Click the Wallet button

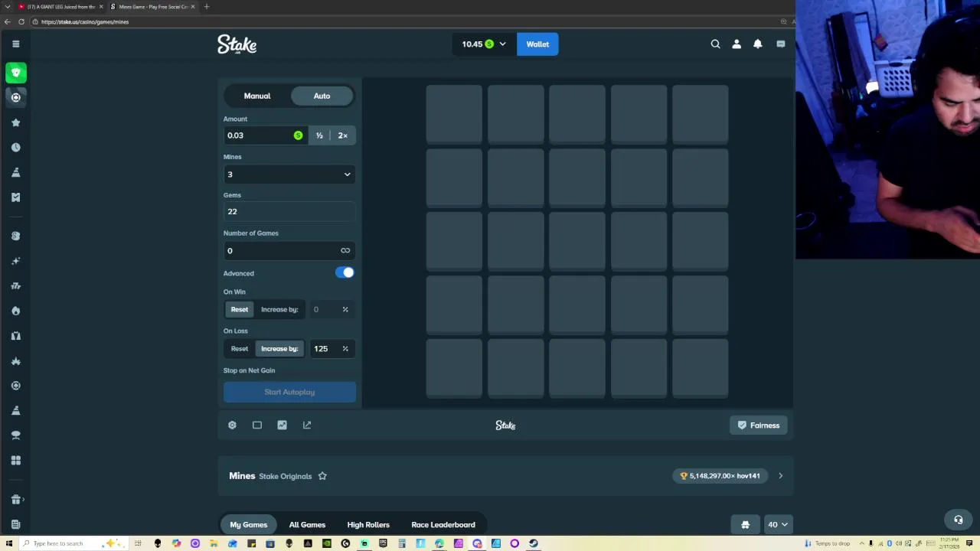[x=537, y=44]
